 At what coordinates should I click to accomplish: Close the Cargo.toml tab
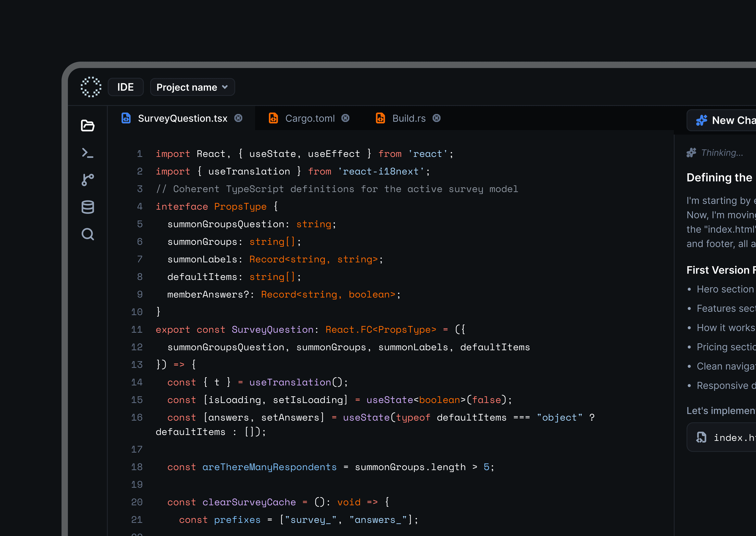click(346, 118)
